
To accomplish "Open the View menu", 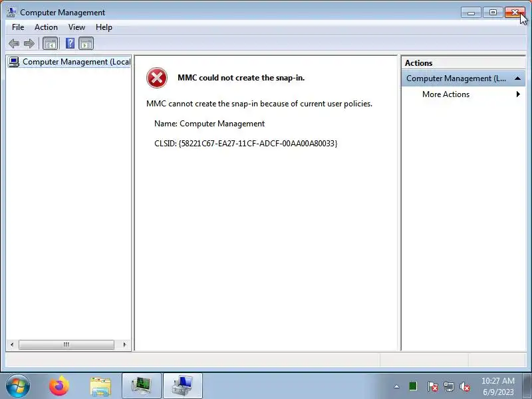I will 76,27.
